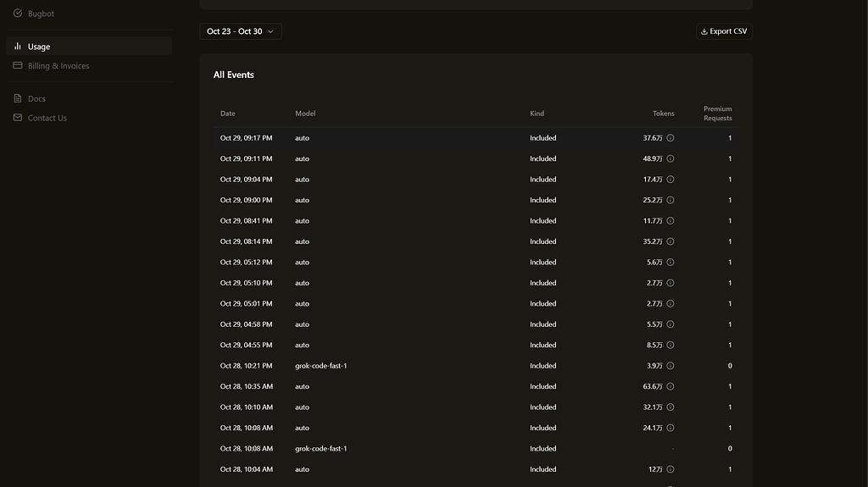Select the Oct 28, 10:04 AM date cell
The height and width of the screenshot is (487, 868).
(x=247, y=469)
